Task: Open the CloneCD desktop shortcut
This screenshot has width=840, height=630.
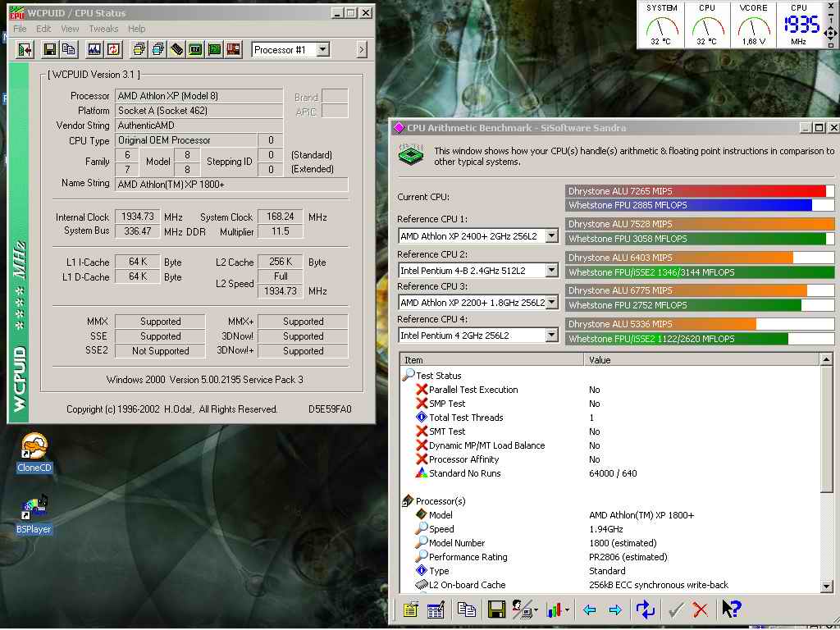Action: pos(34,453)
